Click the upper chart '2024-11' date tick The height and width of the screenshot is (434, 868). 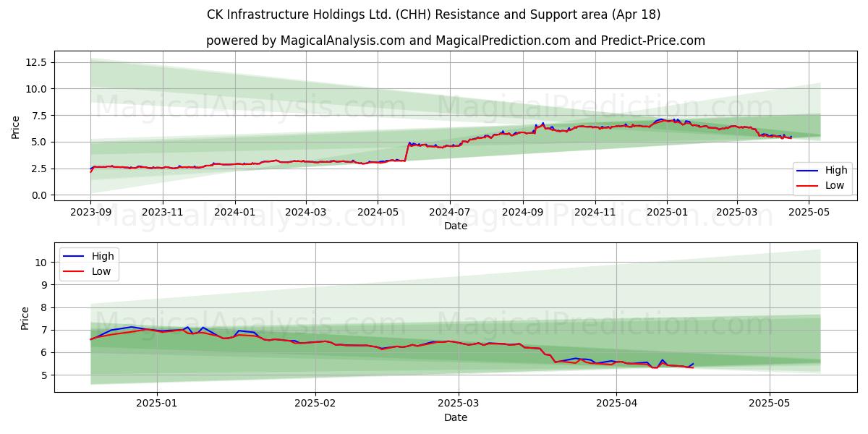pos(595,213)
